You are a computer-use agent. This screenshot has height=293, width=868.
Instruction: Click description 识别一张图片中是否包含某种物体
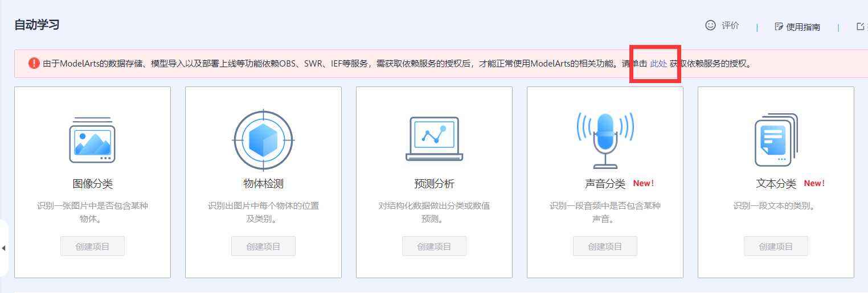92,212
